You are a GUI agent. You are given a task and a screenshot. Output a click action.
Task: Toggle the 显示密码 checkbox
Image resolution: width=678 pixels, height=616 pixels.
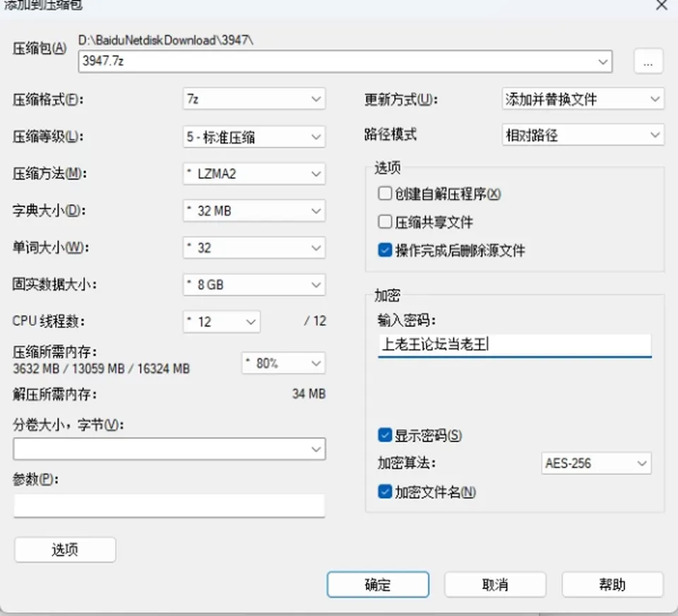pos(385,434)
